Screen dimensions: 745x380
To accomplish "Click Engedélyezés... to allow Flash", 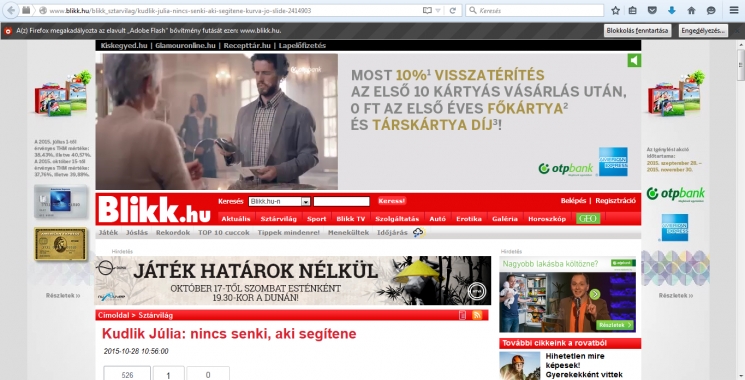I will [x=703, y=30].
